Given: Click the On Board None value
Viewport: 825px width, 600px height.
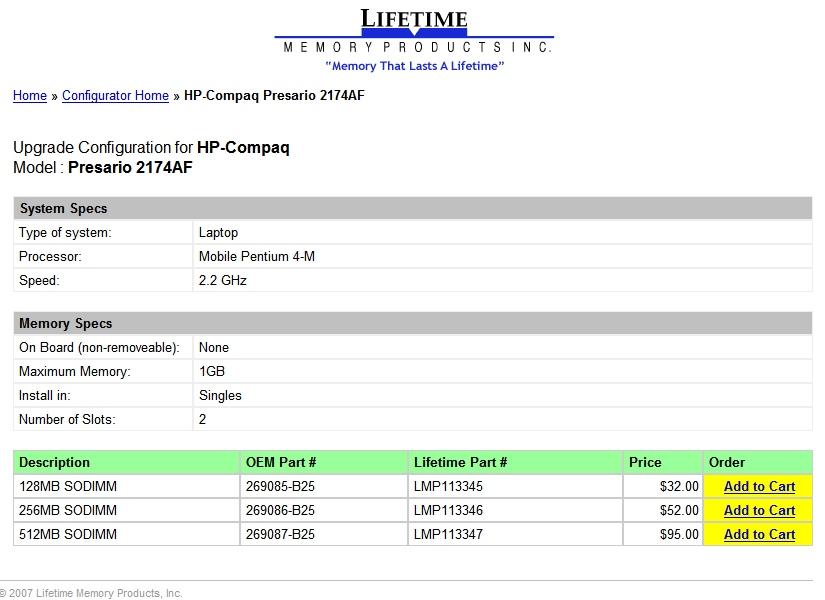Looking at the screenshot, I should [x=214, y=347].
